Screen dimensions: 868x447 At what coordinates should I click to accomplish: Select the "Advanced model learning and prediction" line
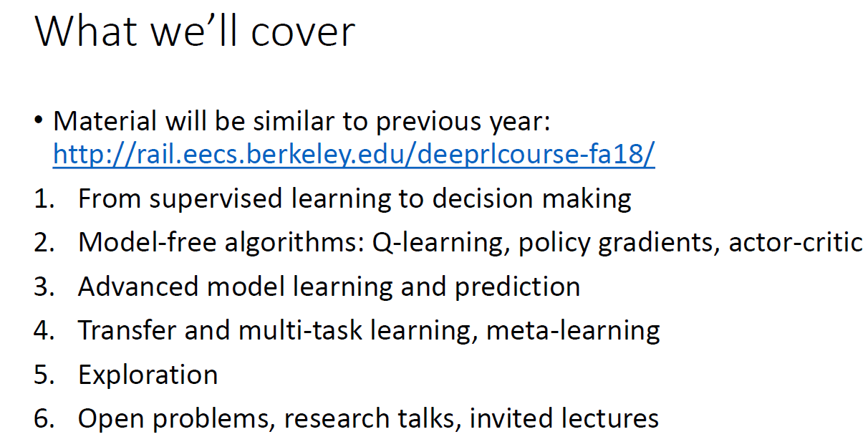(329, 287)
